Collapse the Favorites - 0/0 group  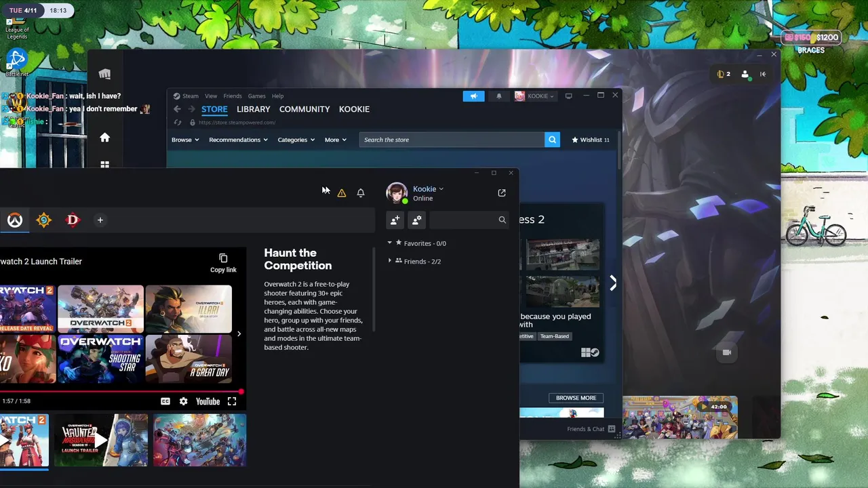click(x=418, y=243)
